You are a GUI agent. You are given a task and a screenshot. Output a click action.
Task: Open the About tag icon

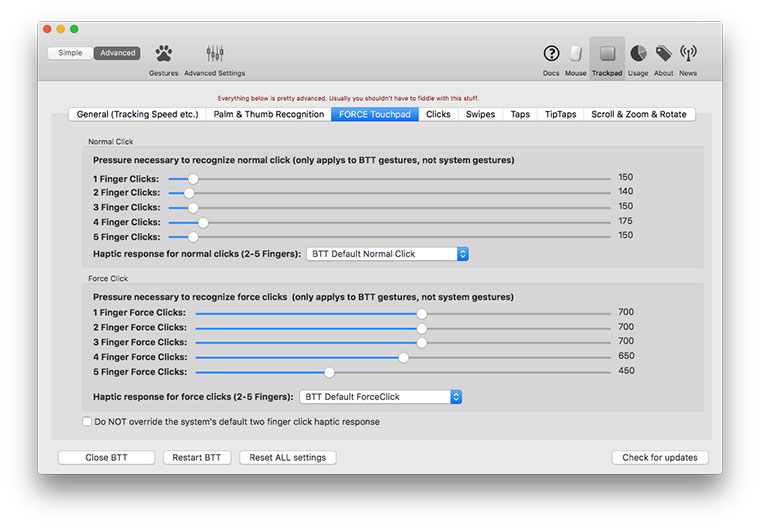(x=663, y=54)
